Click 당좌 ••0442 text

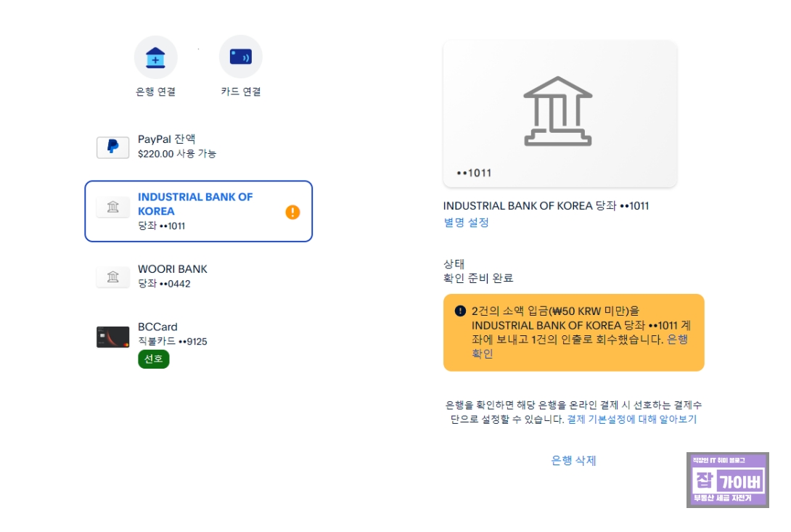[x=164, y=284]
